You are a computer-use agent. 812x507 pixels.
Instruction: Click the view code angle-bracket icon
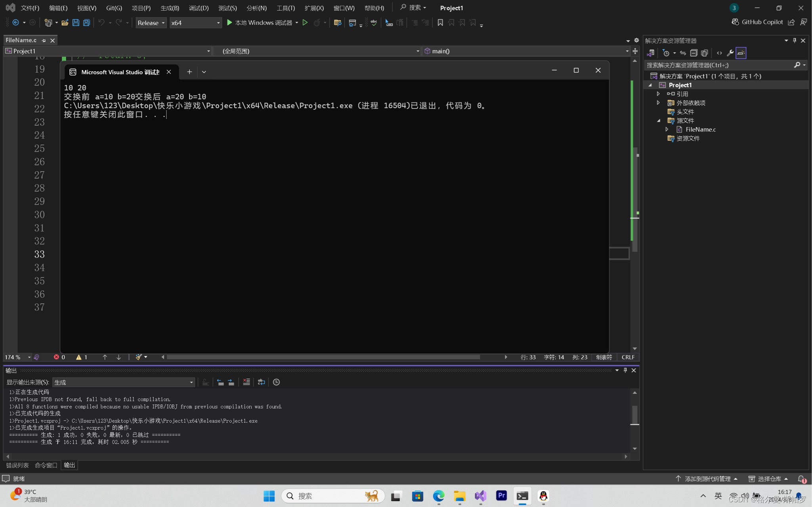719,53
